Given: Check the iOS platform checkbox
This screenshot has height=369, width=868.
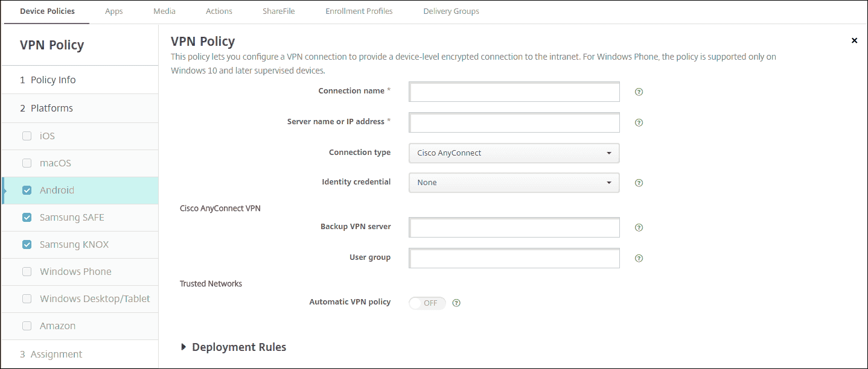Looking at the screenshot, I should 27,136.
